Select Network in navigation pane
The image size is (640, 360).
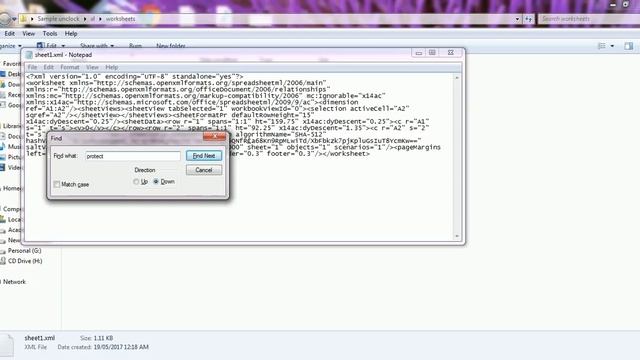[14, 282]
